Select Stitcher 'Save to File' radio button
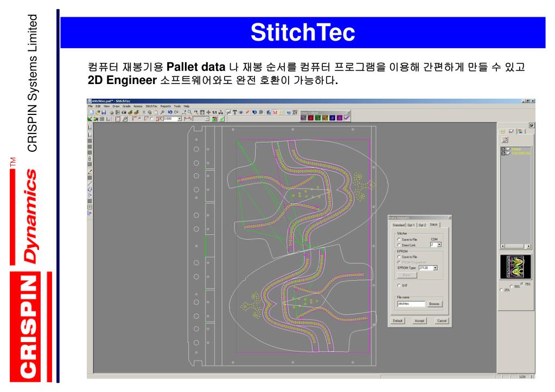The height and width of the screenshot is (392, 555). [x=399, y=240]
